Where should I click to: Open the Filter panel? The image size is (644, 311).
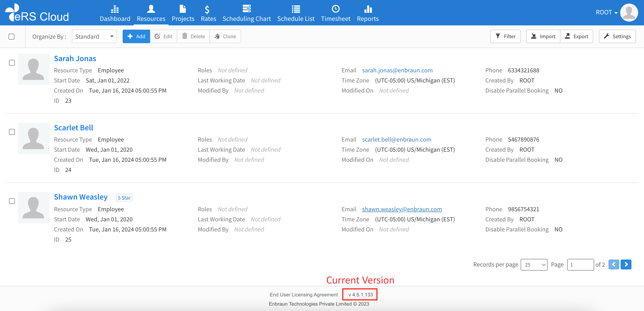click(x=505, y=36)
